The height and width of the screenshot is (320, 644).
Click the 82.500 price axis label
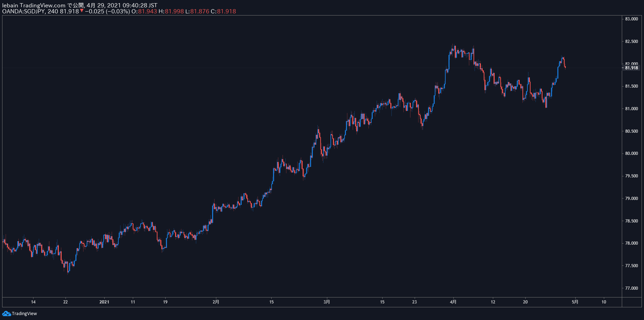(631, 42)
